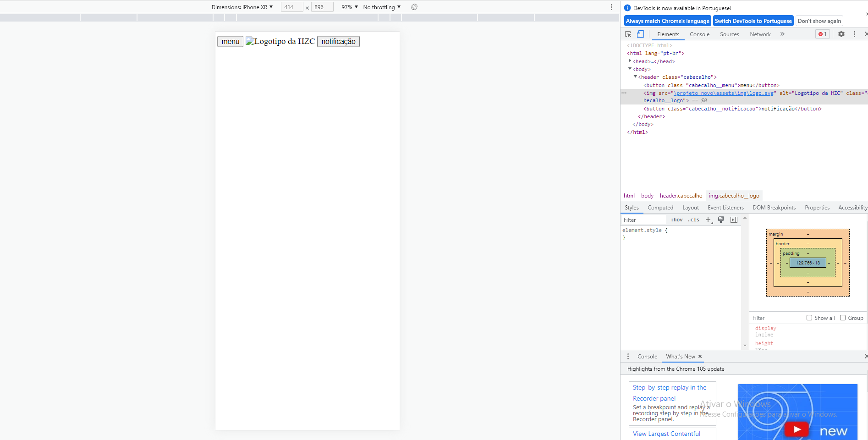Open the 97% zoom dropdown
The height and width of the screenshot is (440, 868).
[x=350, y=7]
